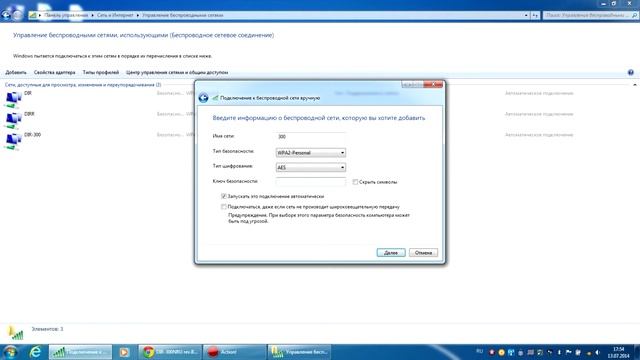Click the control panel icon in the address bar

(33, 15)
